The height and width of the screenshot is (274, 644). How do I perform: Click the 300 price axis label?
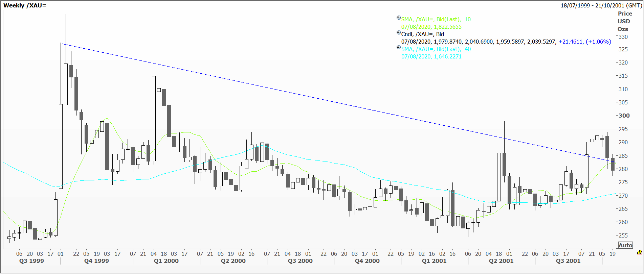(624, 116)
